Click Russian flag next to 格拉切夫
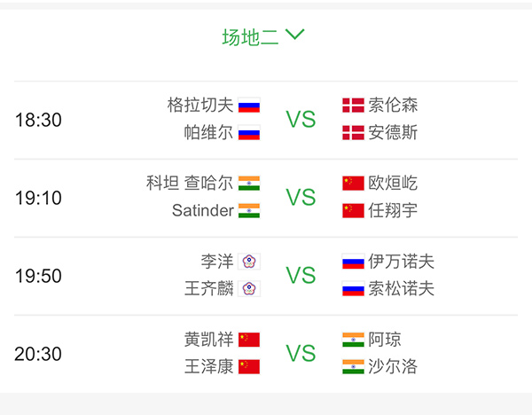 tap(249, 106)
